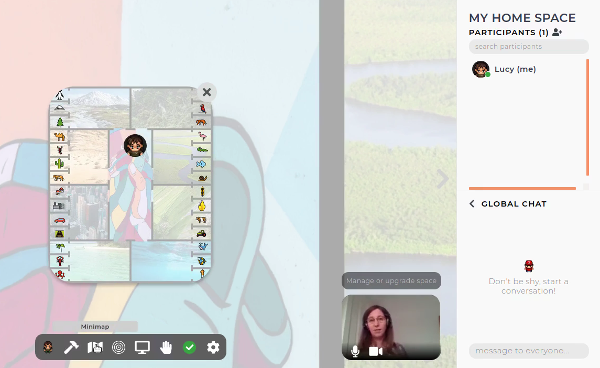The width and height of the screenshot is (600, 368).
Task: Go back using Global Chat chevron
Action: coord(472,204)
